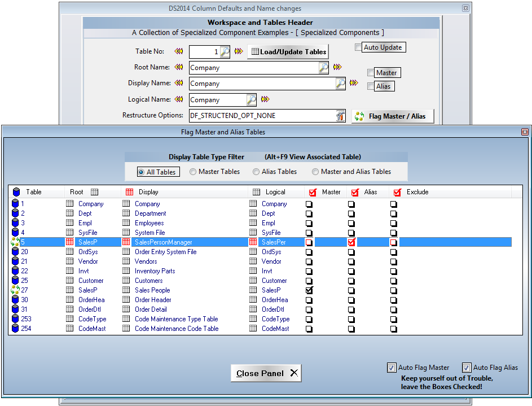The height and width of the screenshot is (406, 532).
Task: Select Master and Alias Tables filter
Action: tap(315, 172)
